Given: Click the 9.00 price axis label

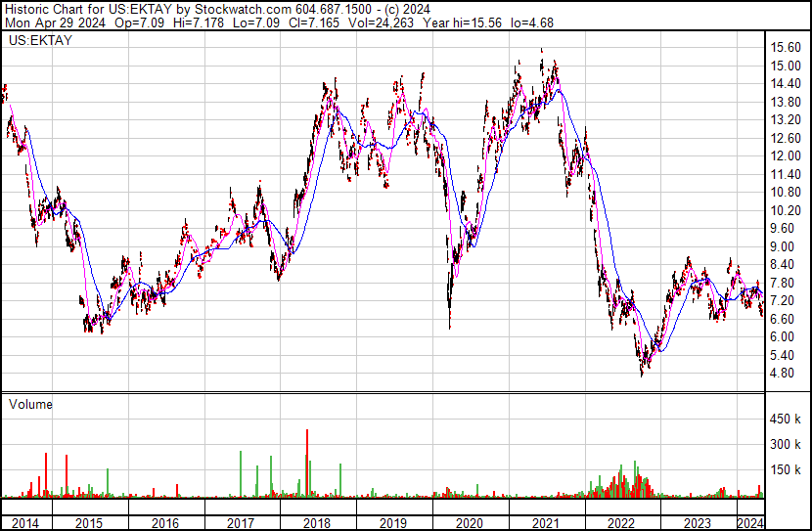Looking at the screenshot, I should pos(783,246).
